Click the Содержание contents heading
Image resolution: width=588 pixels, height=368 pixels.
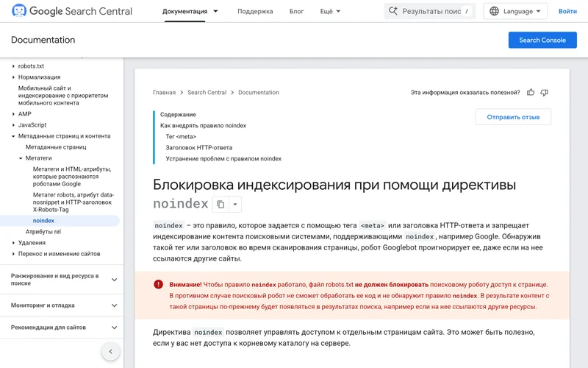(178, 115)
